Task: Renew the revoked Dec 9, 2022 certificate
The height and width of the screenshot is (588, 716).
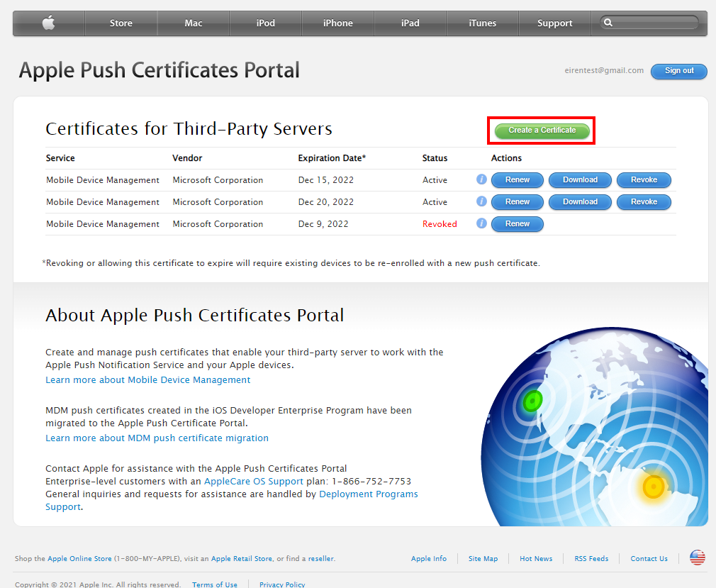Action: pos(518,224)
